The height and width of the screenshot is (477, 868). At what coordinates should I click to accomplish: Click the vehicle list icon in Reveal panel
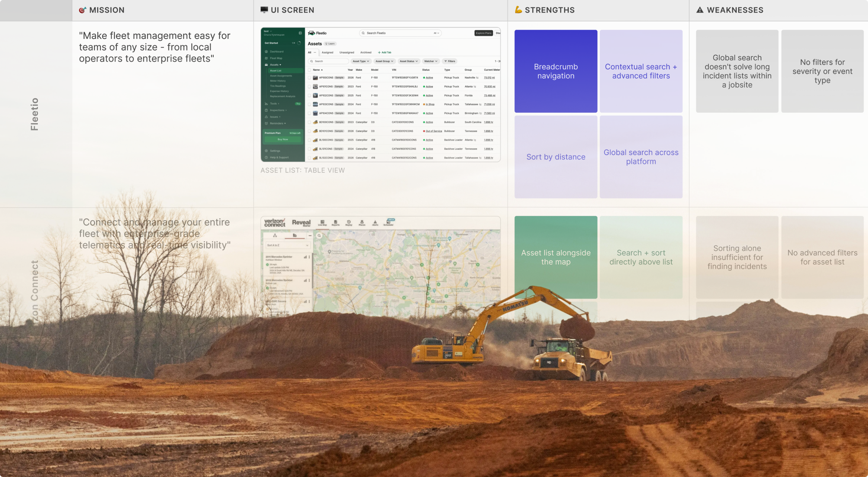(x=295, y=236)
